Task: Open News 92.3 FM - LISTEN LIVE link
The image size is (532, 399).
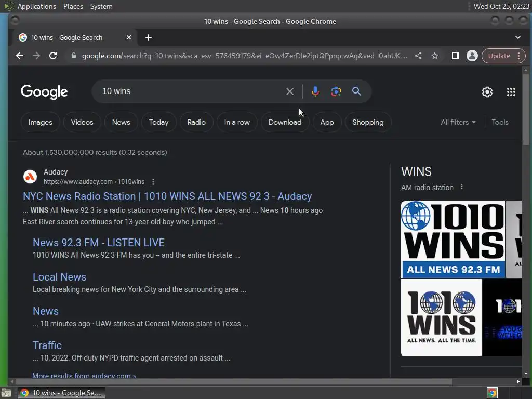Action: [99, 243]
